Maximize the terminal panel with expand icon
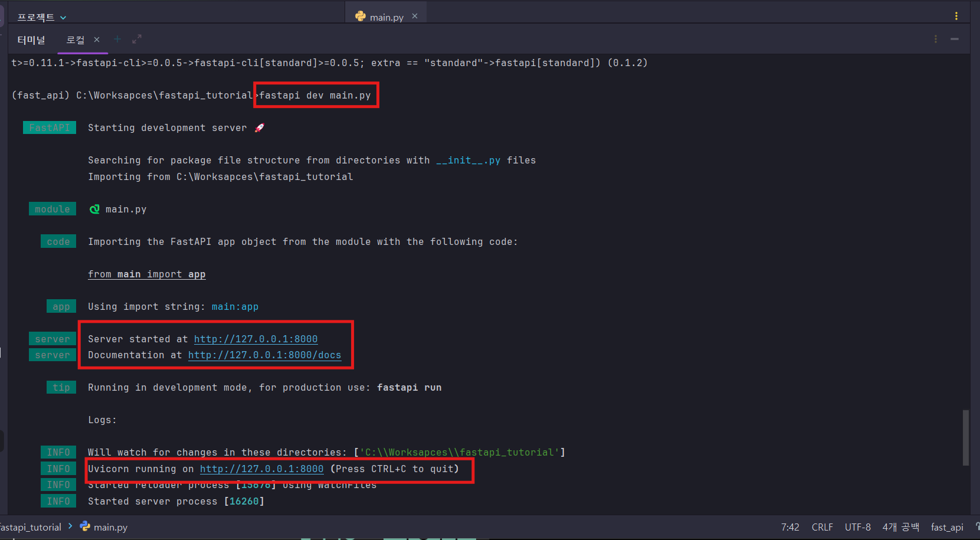This screenshot has height=540, width=980. [x=137, y=39]
